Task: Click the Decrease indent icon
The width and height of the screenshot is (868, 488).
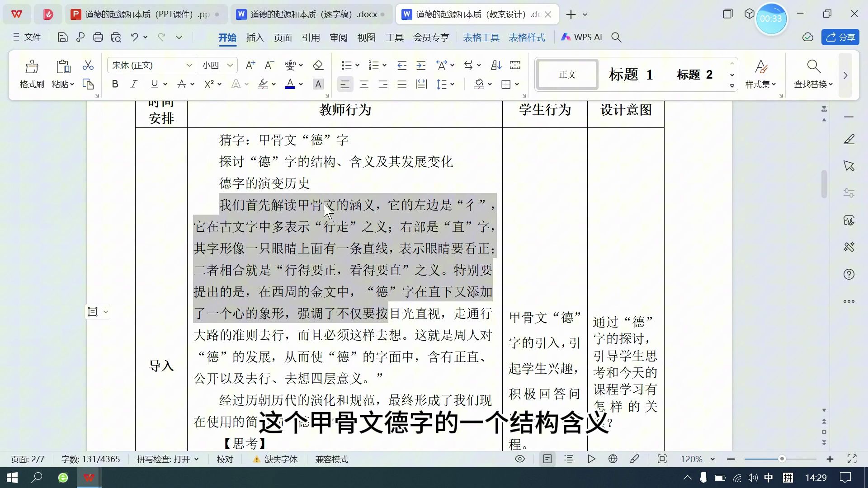Action: [x=401, y=66]
